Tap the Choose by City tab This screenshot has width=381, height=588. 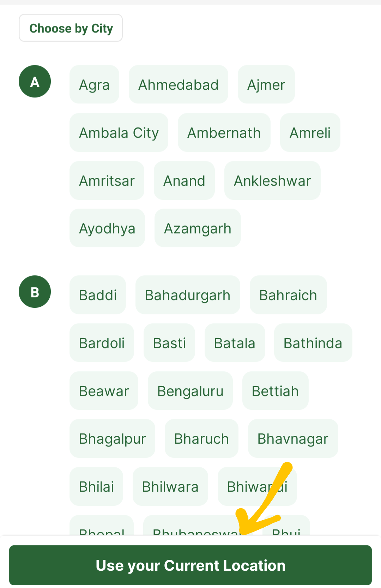pos(71,28)
